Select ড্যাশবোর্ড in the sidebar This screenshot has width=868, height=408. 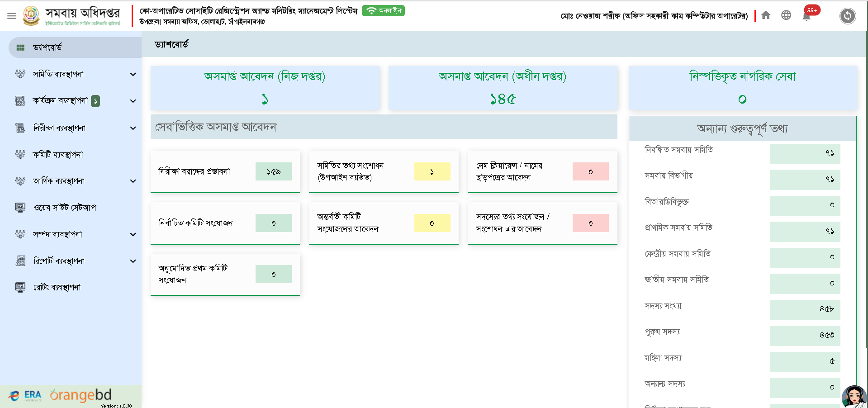pos(47,47)
